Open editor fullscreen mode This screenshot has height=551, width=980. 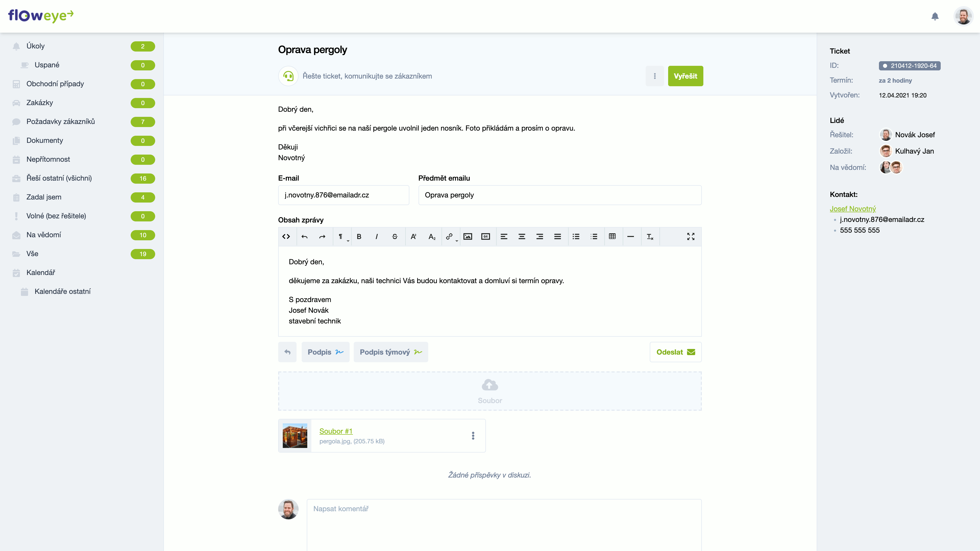click(691, 236)
